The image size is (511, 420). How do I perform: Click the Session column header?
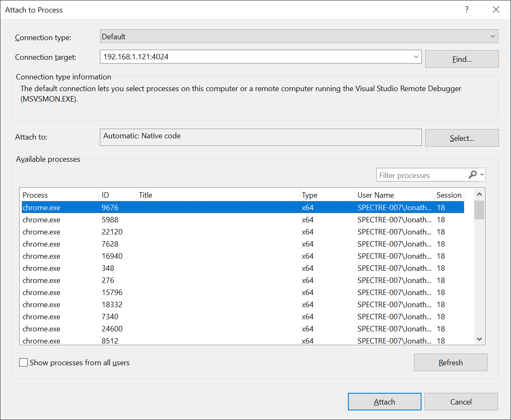pos(449,195)
